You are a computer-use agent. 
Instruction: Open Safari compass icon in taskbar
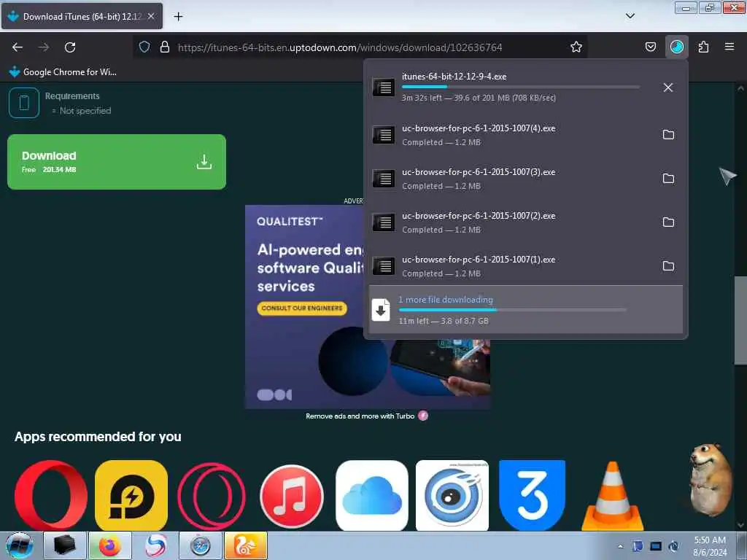click(201, 545)
